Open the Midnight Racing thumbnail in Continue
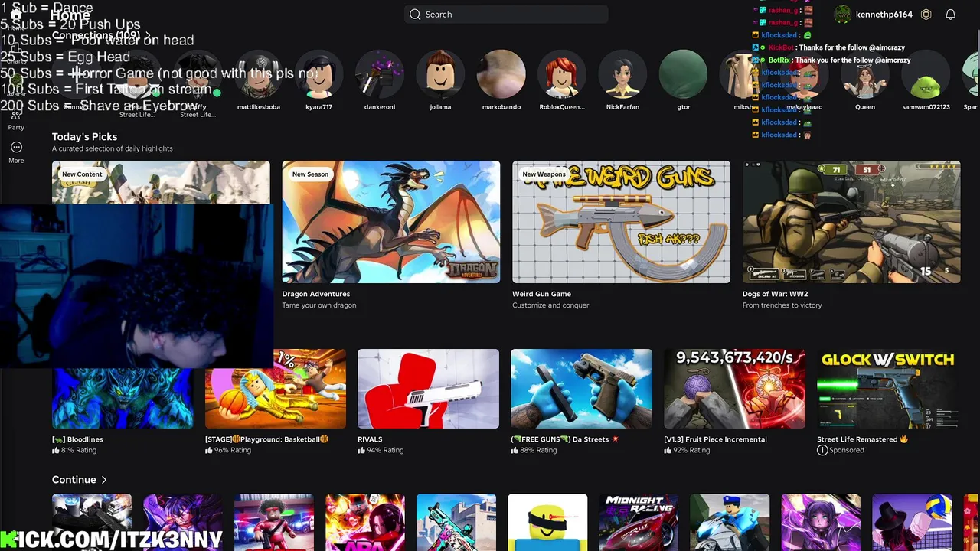The width and height of the screenshot is (980, 551). click(638, 522)
